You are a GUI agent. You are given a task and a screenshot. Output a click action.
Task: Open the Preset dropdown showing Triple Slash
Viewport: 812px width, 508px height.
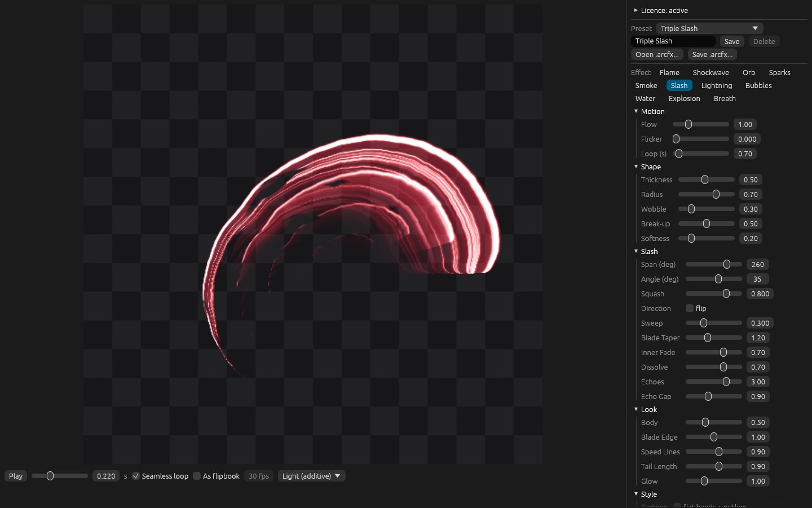709,28
